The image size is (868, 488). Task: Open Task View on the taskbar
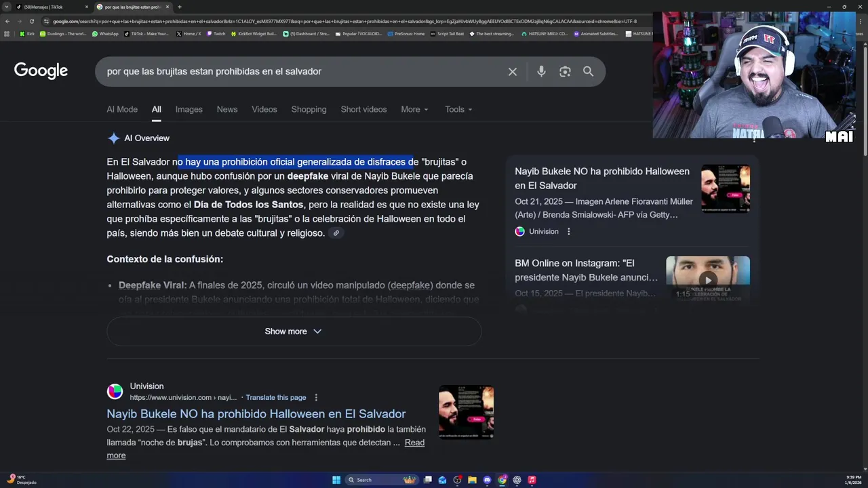coord(427,480)
